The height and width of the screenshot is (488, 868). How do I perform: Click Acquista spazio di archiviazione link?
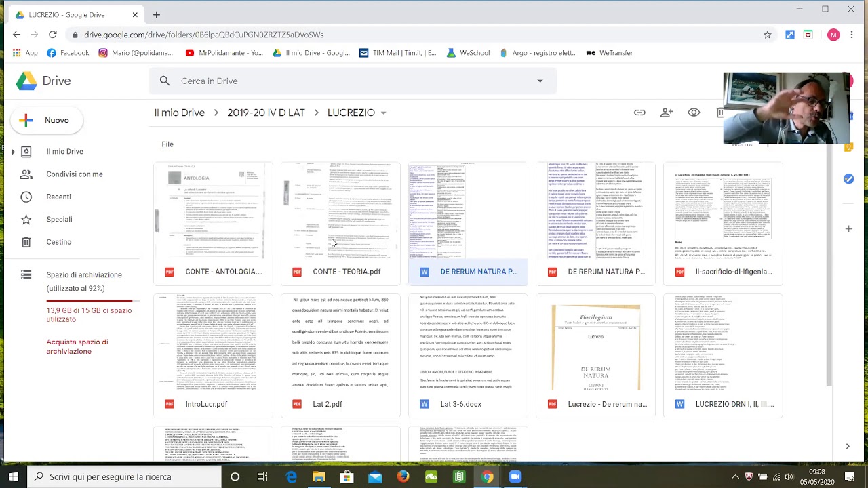tap(77, 347)
